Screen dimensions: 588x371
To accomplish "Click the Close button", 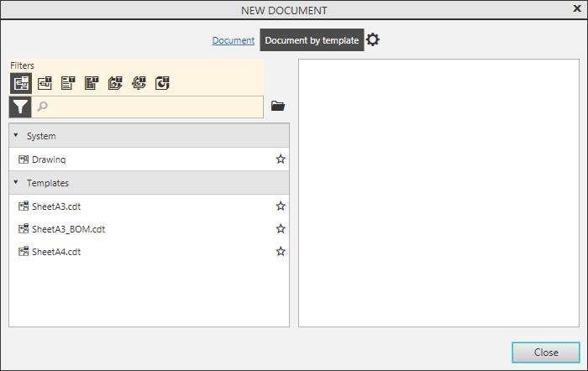I will coord(546,353).
